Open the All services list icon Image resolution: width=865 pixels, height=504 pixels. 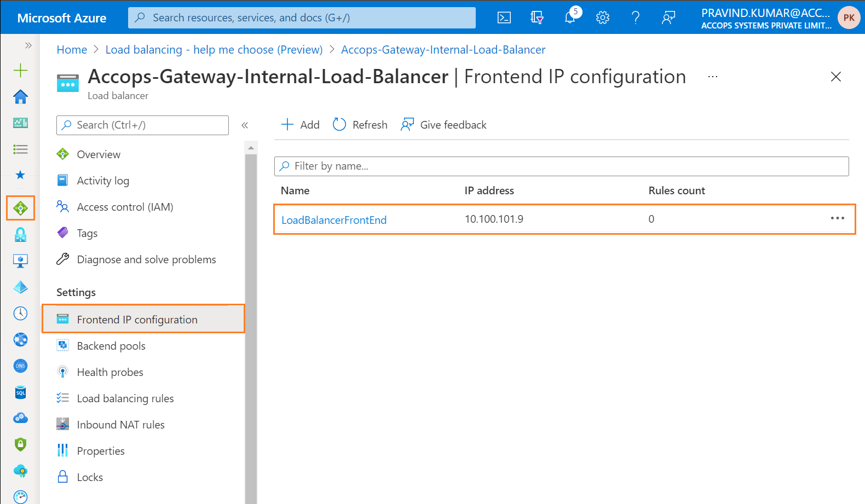point(20,149)
